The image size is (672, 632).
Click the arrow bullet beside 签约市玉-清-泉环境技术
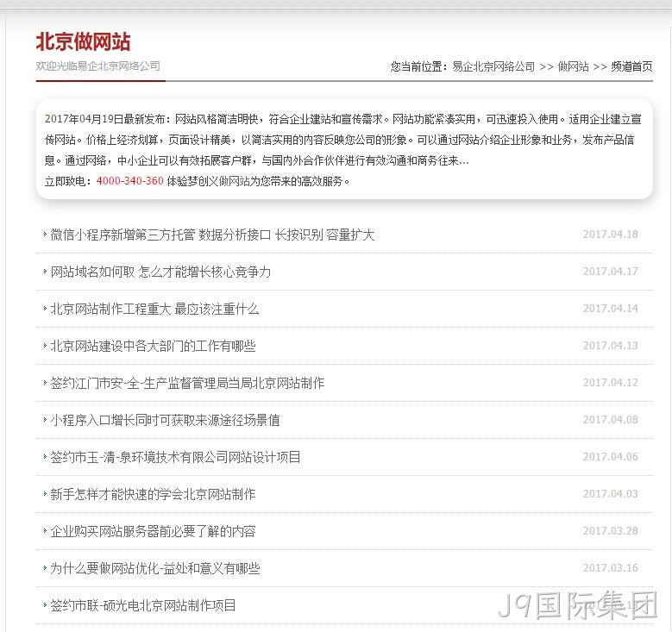point(45,457)
